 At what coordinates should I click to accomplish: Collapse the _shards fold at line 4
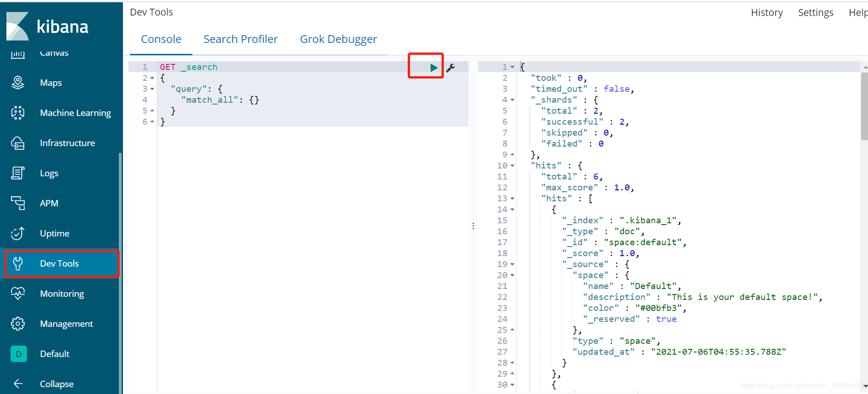click(x=512, y=100)
